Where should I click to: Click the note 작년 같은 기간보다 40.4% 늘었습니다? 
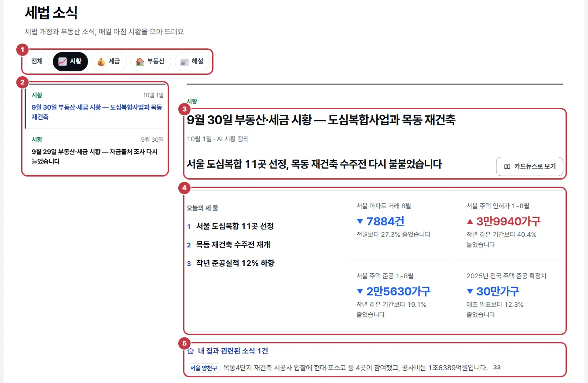[502, 239]
